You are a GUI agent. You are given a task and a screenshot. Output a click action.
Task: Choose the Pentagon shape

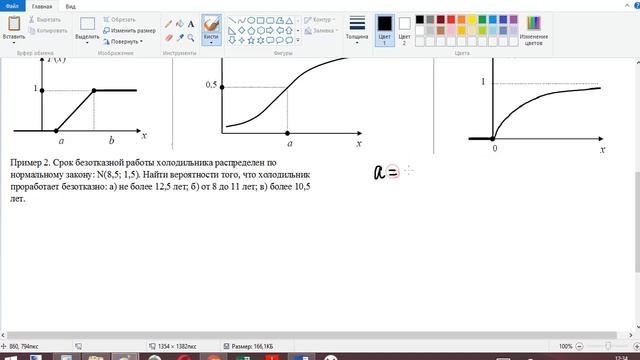click(x=251, y=31)
